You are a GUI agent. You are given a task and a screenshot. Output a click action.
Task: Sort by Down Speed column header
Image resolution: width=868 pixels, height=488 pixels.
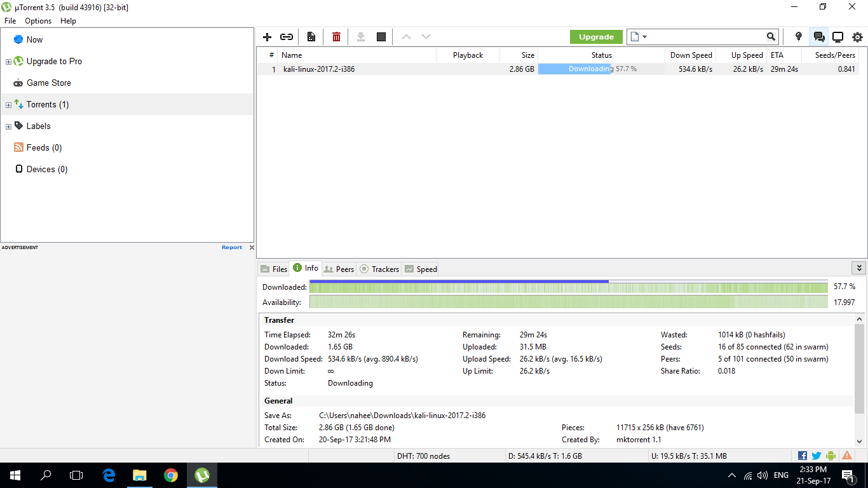click(x=691, y=55)
